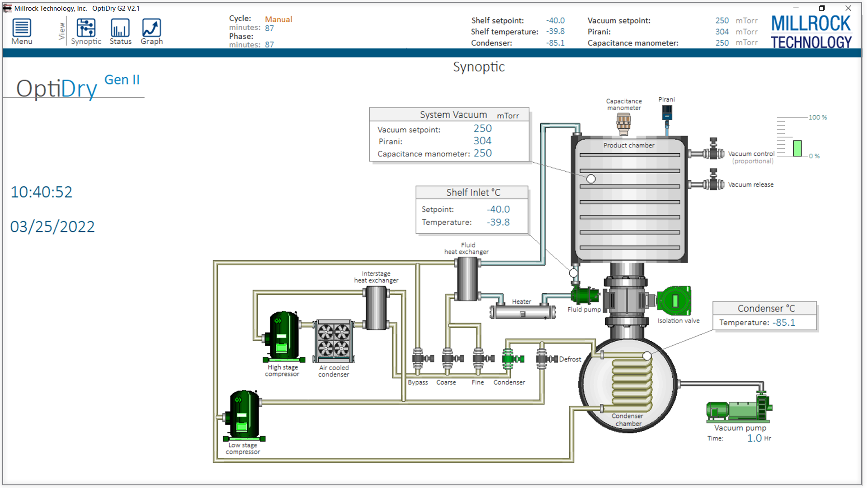868x488 pixels.
Task: Click the Bypass valve
Action: pos(423,359)
